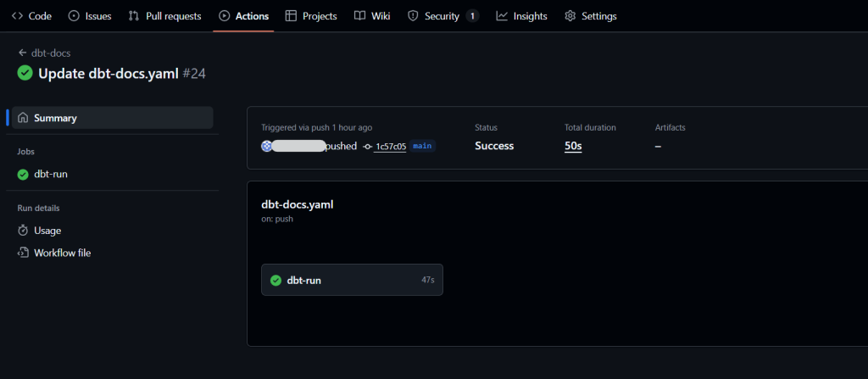Click the green check beside sidebar dbt-run
Screen dimensions: 868x379
click(23, 174)
